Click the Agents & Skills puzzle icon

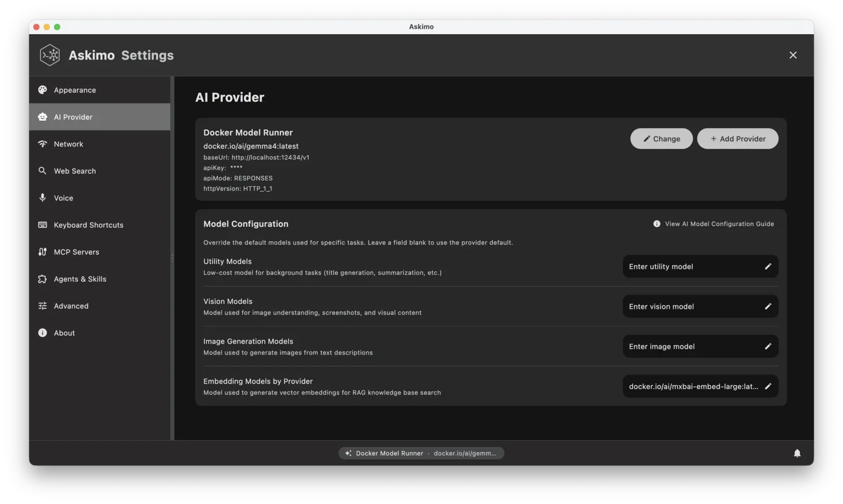(43, 279)
